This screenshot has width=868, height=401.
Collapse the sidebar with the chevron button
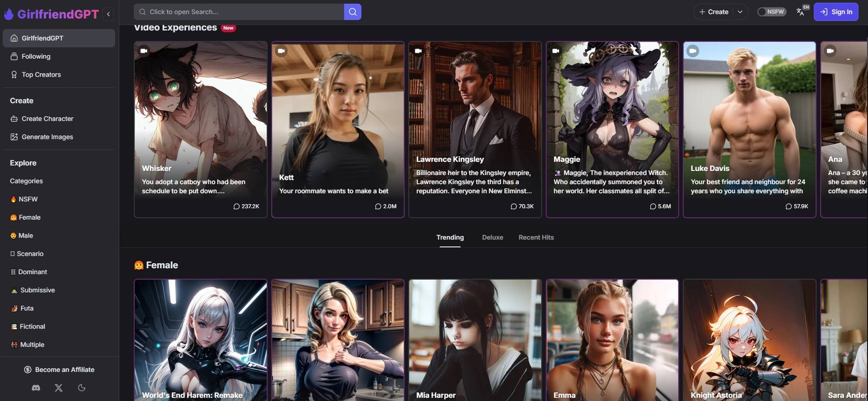point(108,14)
